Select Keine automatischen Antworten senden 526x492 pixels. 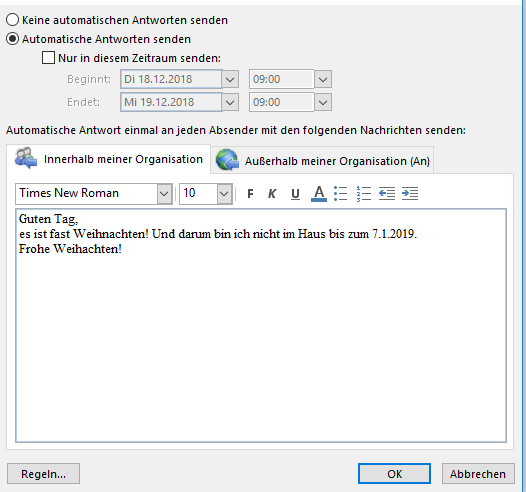point(12,20)
